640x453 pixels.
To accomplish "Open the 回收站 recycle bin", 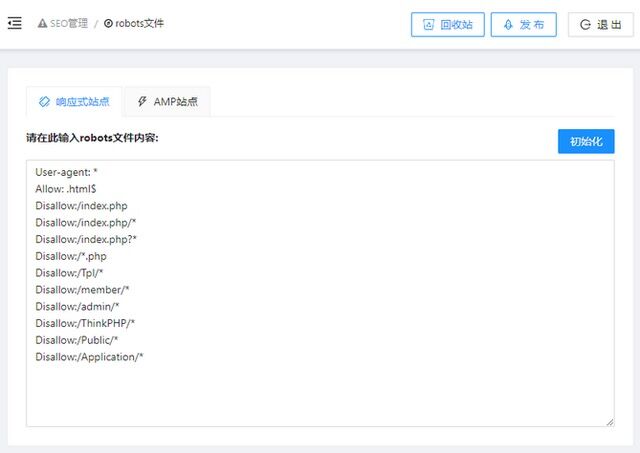I will point(448,25).
